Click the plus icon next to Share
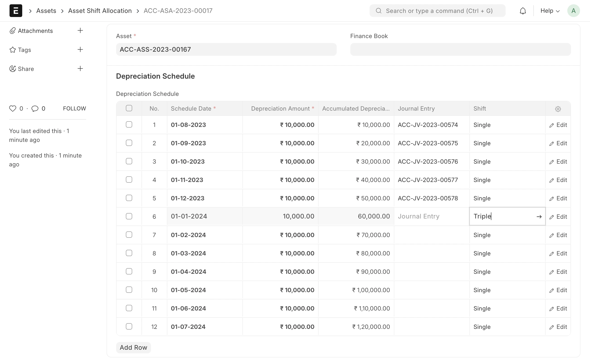 coord(80,68)
